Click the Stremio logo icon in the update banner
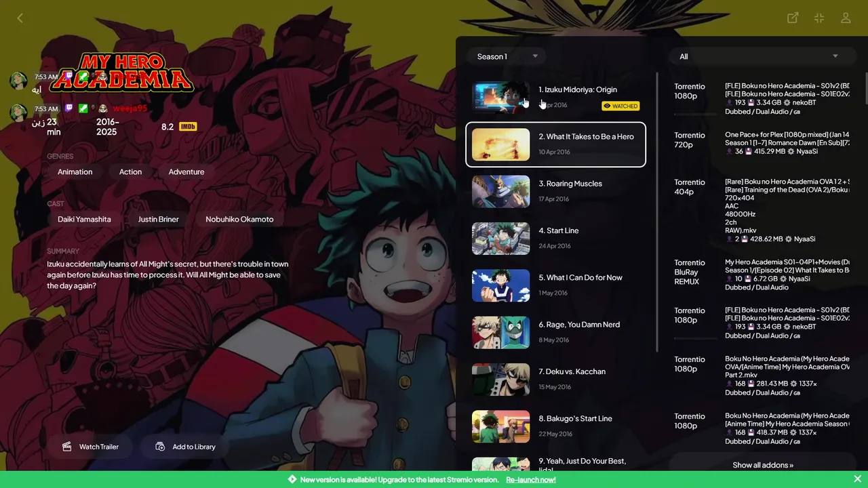The width and height of the screenshot is (868, 488). tap(292, 479)
